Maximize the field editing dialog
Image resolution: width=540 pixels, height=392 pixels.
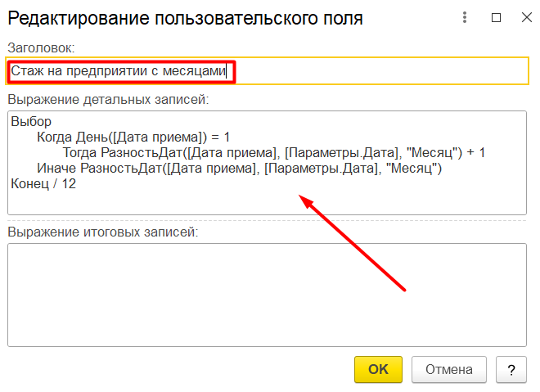496,17
